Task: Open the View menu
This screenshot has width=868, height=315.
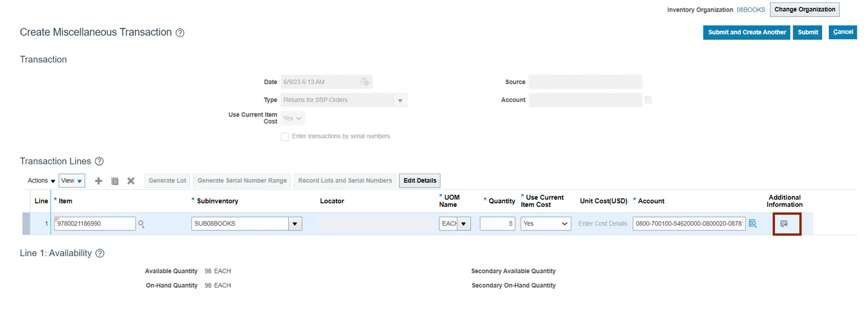Action: [x=72, y=181]
